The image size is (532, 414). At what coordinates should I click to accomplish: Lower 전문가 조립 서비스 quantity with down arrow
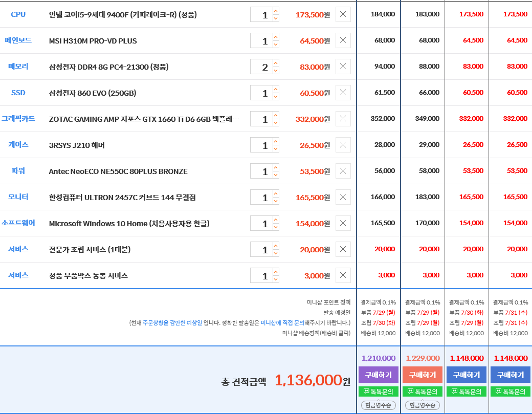276,253
